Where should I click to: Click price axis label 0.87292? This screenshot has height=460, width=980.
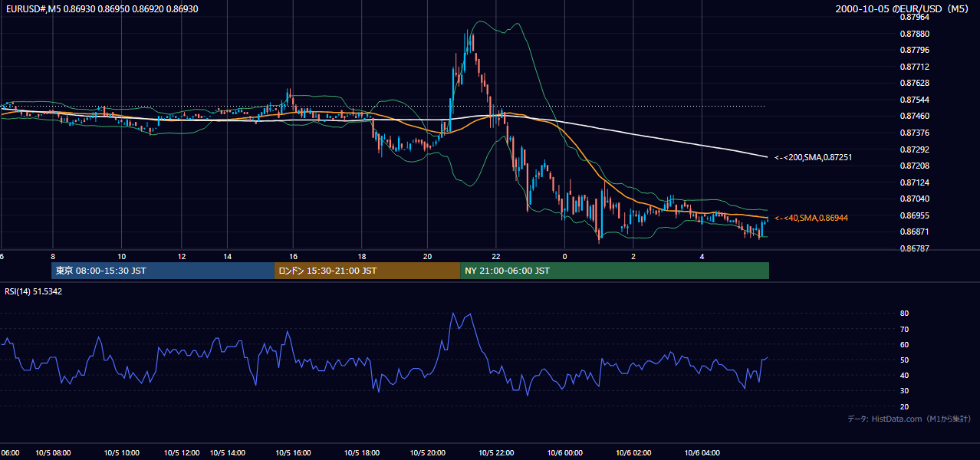coord(914,149)
